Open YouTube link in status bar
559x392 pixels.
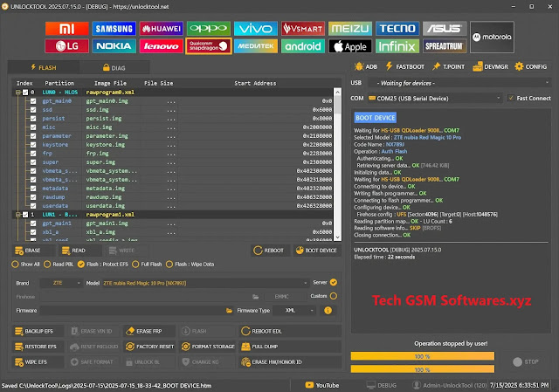point(322,385)
